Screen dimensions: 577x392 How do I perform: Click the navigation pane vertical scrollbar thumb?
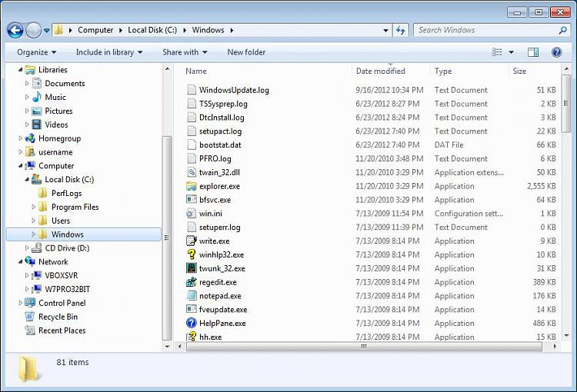(x=167, y=238)
